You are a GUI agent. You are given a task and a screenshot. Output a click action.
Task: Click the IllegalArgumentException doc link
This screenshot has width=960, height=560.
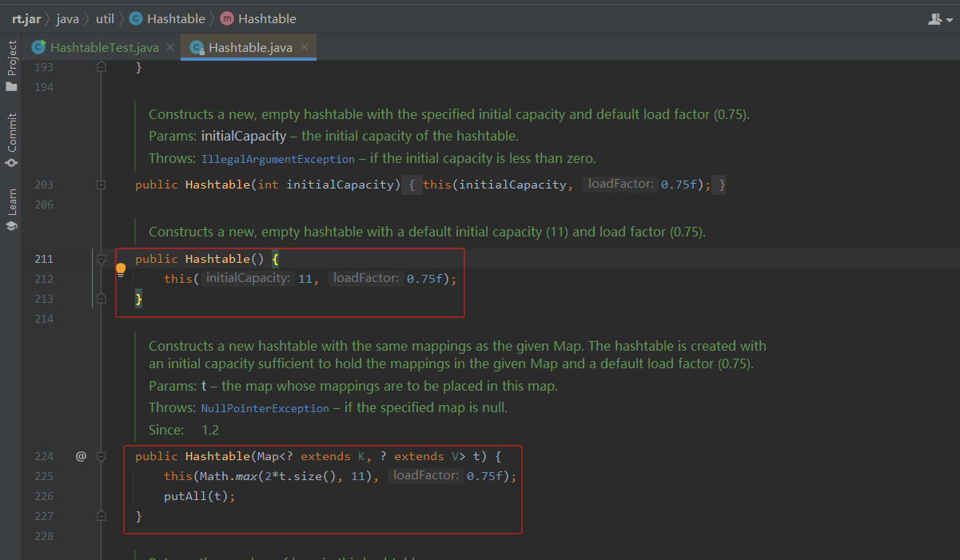[x=277, y=159]
